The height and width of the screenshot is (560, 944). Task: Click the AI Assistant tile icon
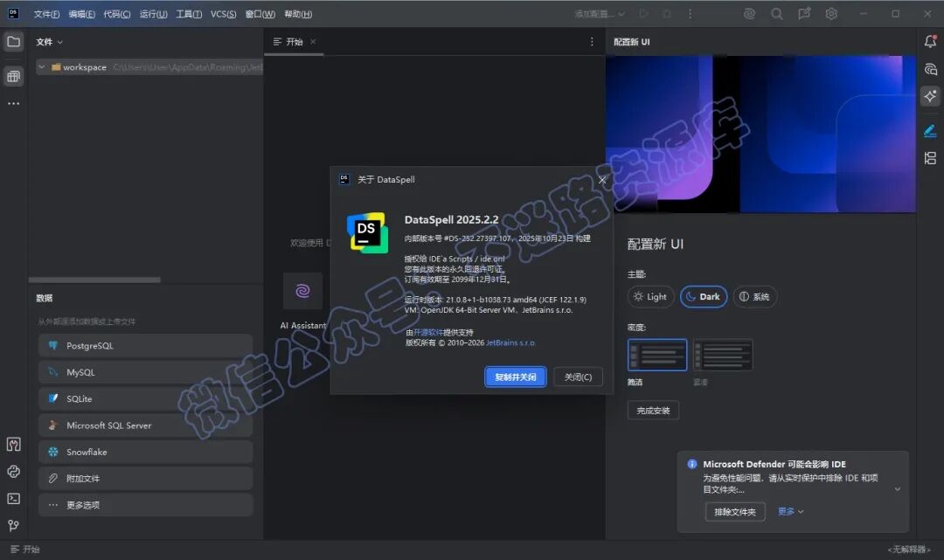point(302,291)
